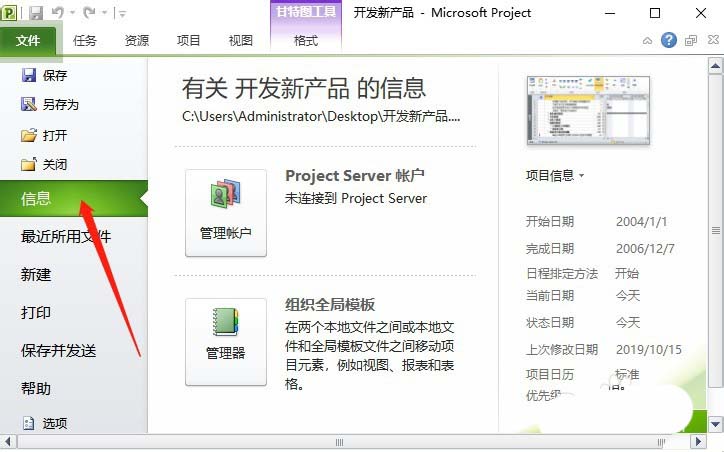Switch to the 项目 ribbon tab
The height and width of the screenshot is (452, 724).
pos(188,41)
